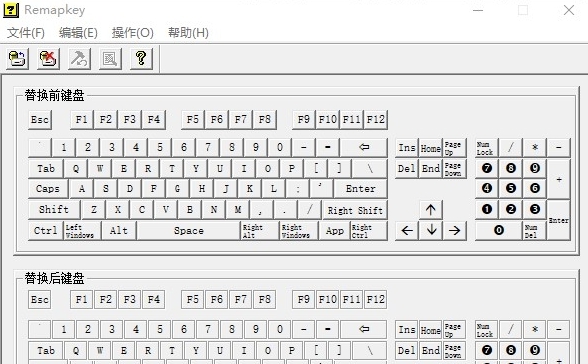Select Space key on 替换前键盘
This screenshot has width=588, height=364.
pyautogui.click(x=189, y=231)
